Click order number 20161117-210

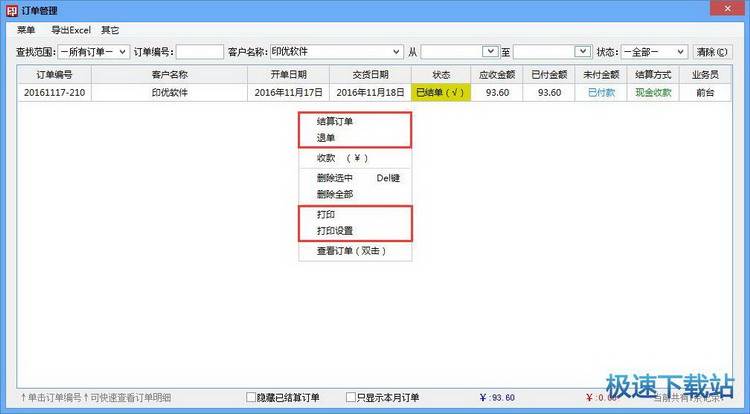(55, 93)
